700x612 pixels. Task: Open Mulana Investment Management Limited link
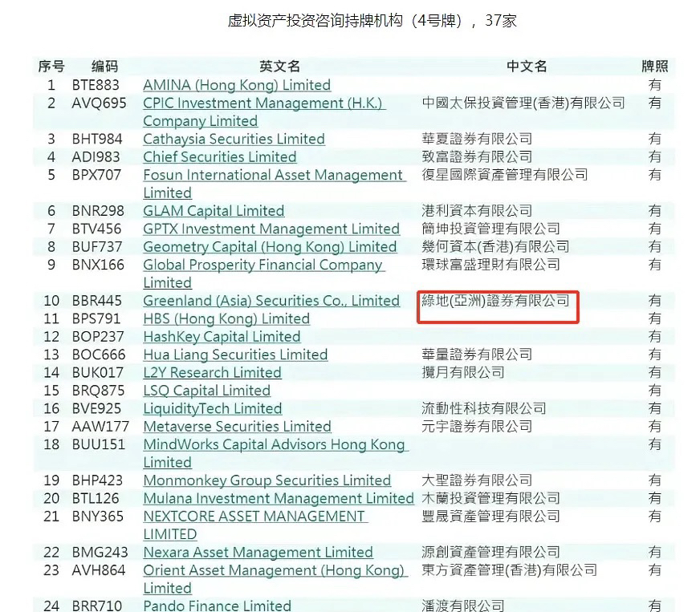[279, 498]
